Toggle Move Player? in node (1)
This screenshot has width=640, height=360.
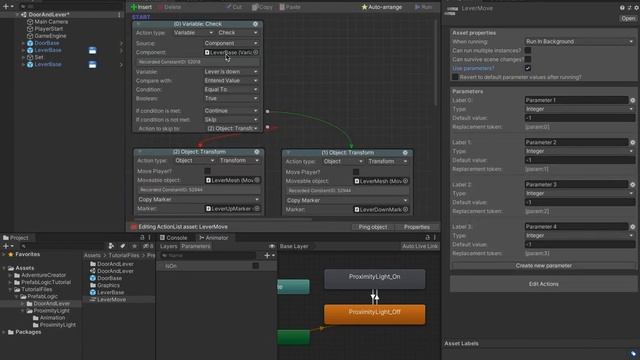[356, 172]
